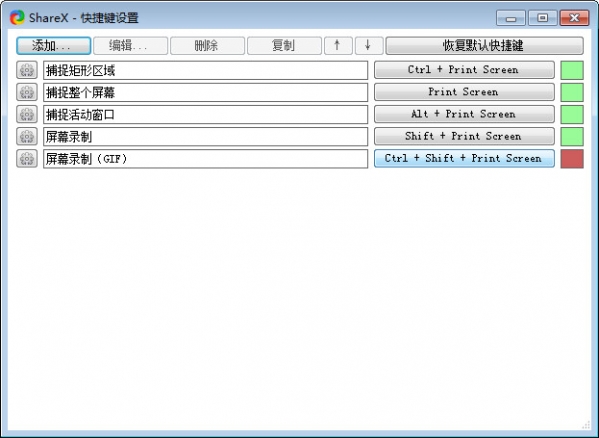This screenshot has height=438, width=599.
Task: Click the 复制 button
Action: click(284, 46)
